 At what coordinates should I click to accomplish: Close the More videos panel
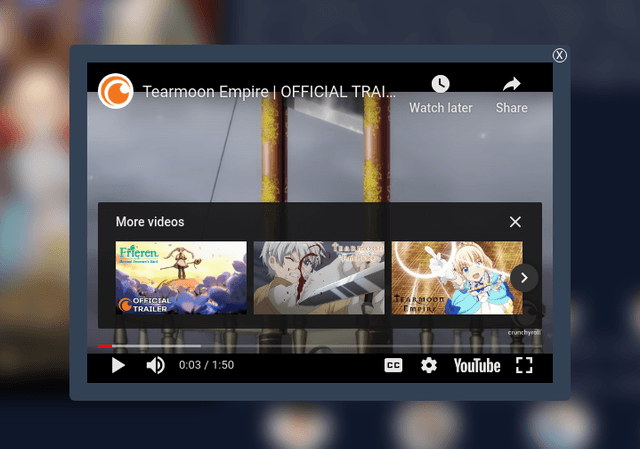click(x=515, y=222)
